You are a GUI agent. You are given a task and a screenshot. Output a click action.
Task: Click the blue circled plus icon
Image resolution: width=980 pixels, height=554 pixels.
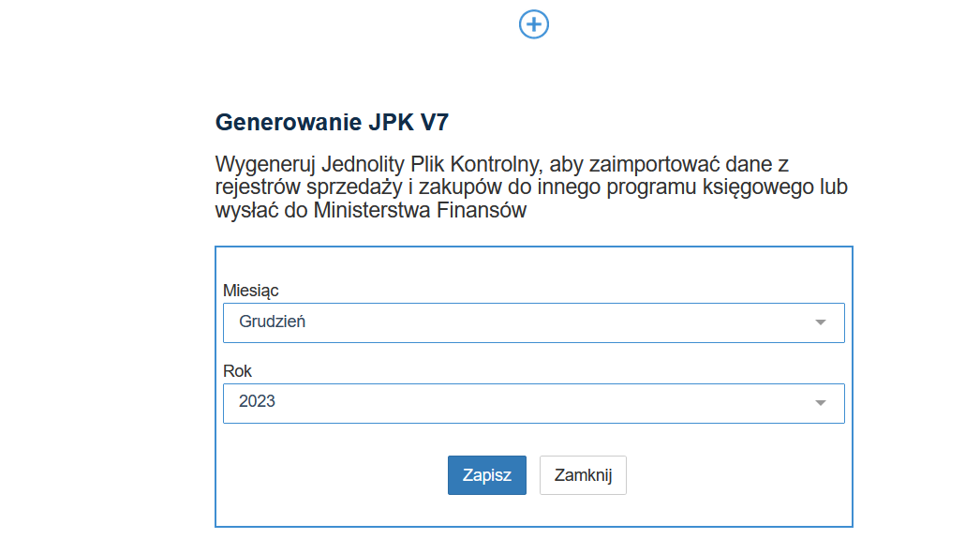534,24
